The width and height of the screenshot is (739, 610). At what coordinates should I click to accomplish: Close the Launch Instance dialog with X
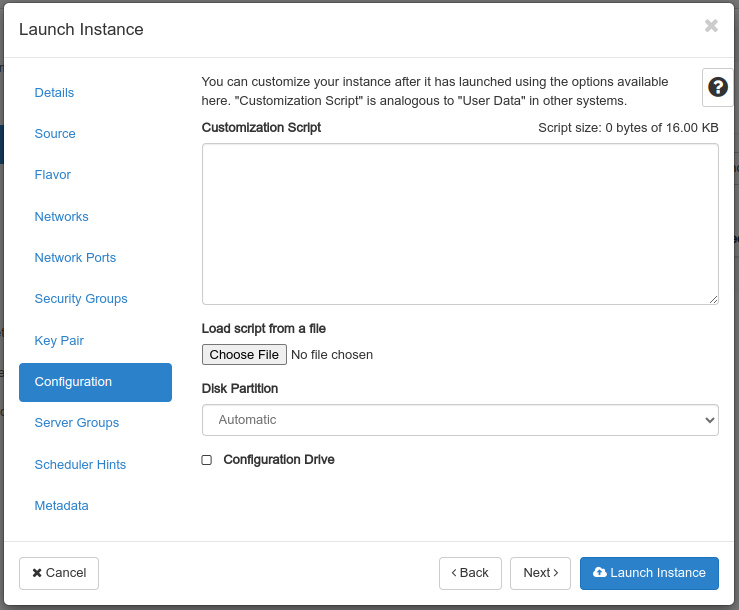click(x=711, y=25)
